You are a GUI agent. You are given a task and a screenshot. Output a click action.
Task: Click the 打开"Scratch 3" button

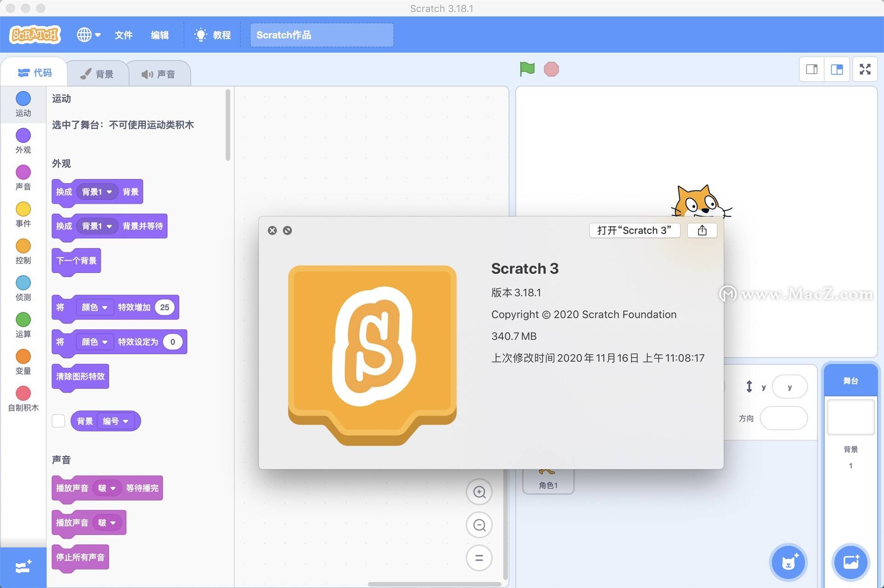tap(634, 231)
